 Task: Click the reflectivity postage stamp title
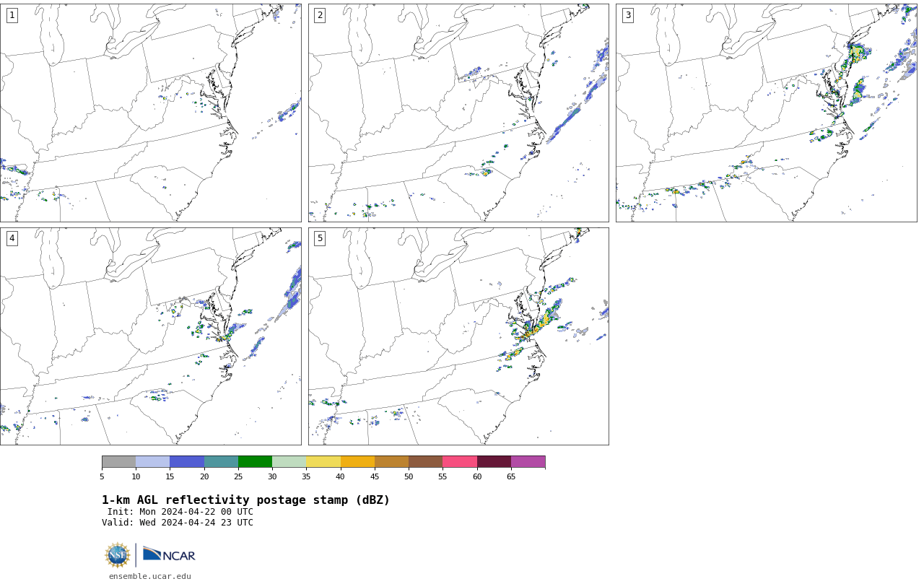click(x=245, y=500)
